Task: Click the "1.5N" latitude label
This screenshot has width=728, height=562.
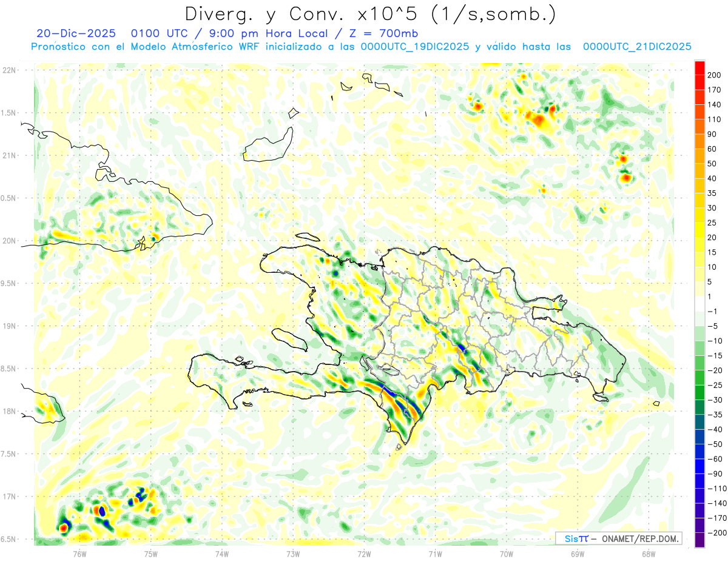Action: [9, 113]
